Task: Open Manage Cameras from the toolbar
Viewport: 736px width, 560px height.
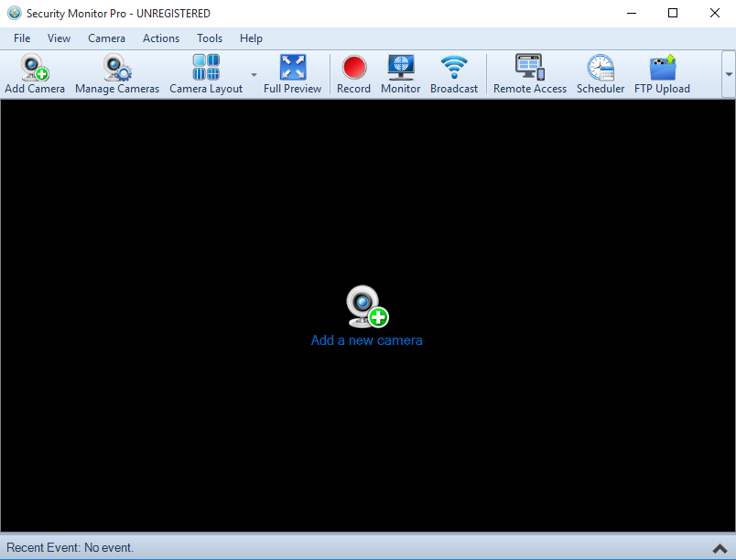Action: 117,74
